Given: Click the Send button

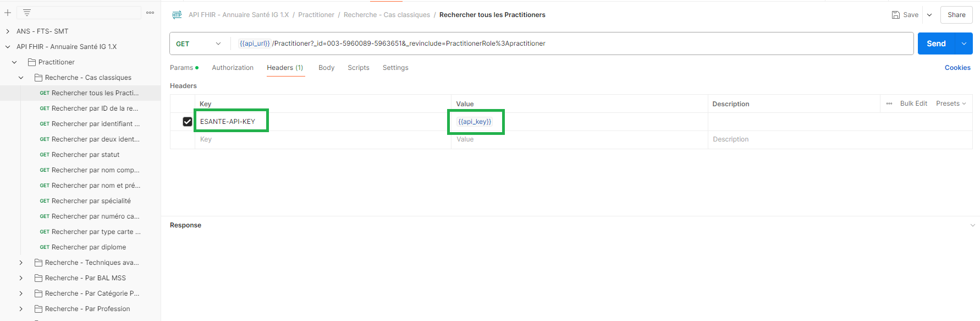Looking at the screenshot, I should (x=936, y=43).
